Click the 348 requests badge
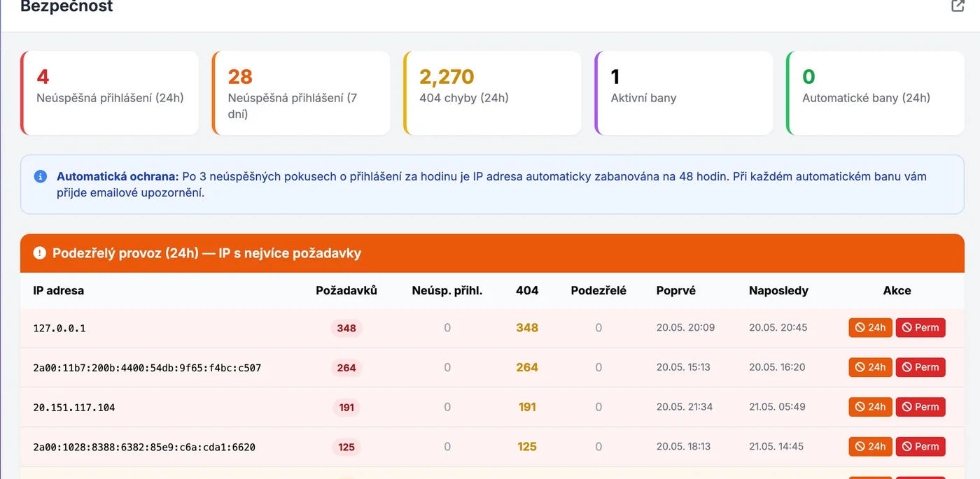This screenshot has width=980, height=479. 346,328
